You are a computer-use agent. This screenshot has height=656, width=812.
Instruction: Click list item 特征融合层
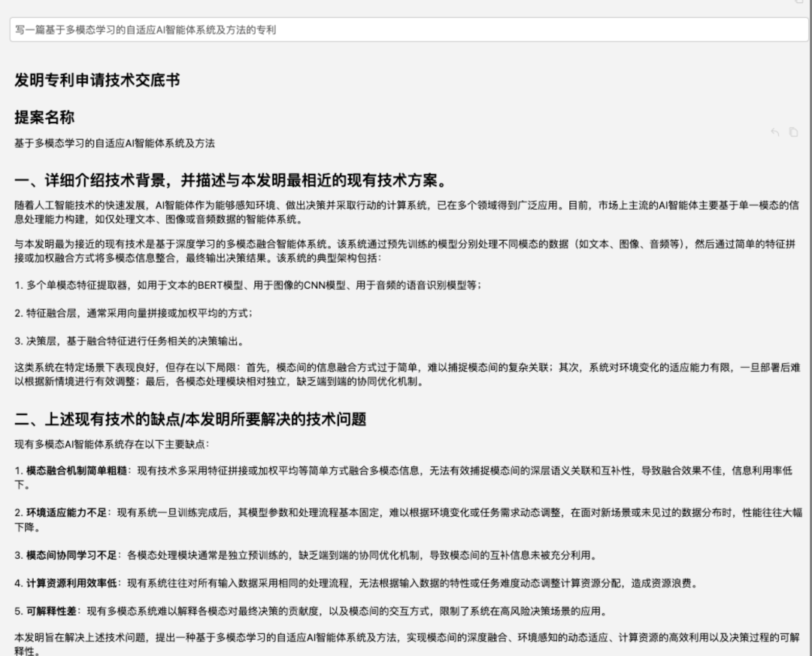(134, 313)
